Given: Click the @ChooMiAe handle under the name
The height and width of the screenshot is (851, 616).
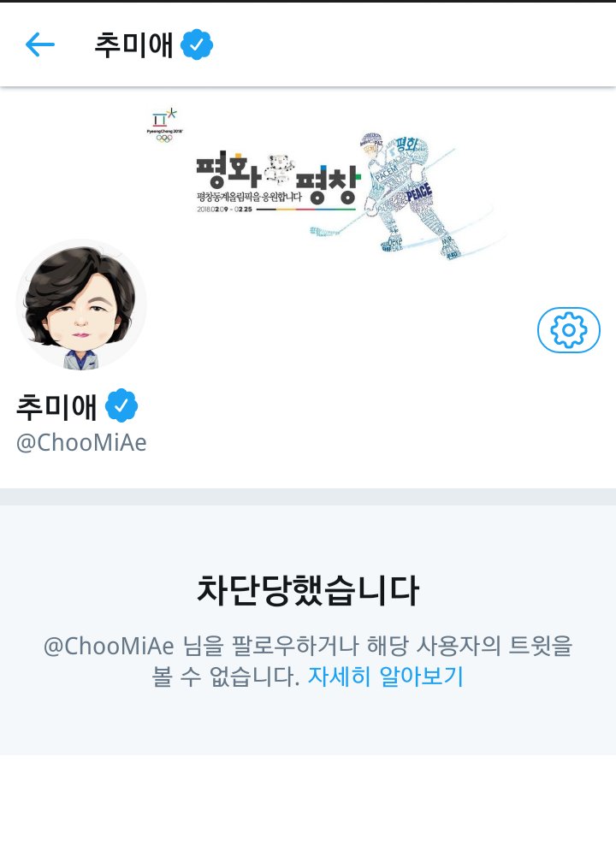Looking at the screenshot, I should coord(81,442).
